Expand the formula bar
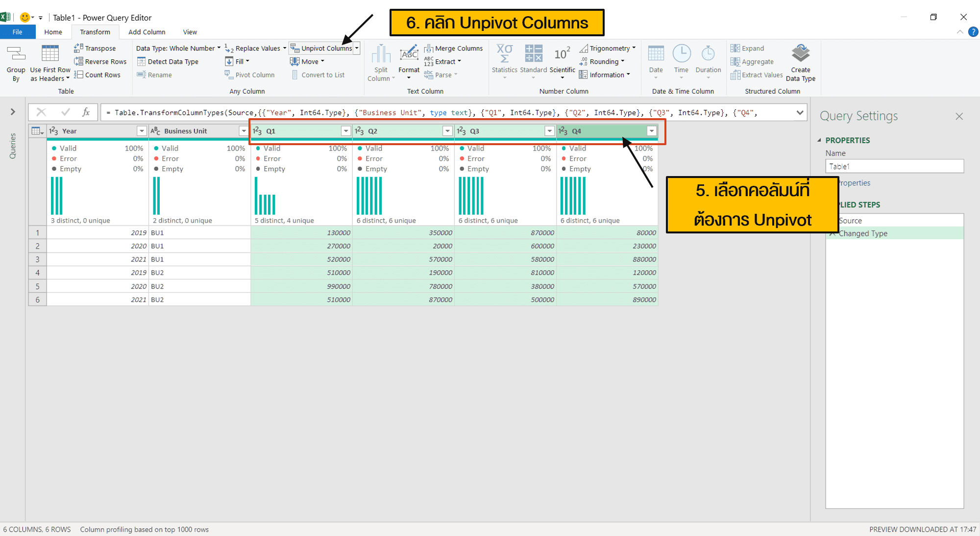This screenshot has width=980, height=536. point(799,112)
